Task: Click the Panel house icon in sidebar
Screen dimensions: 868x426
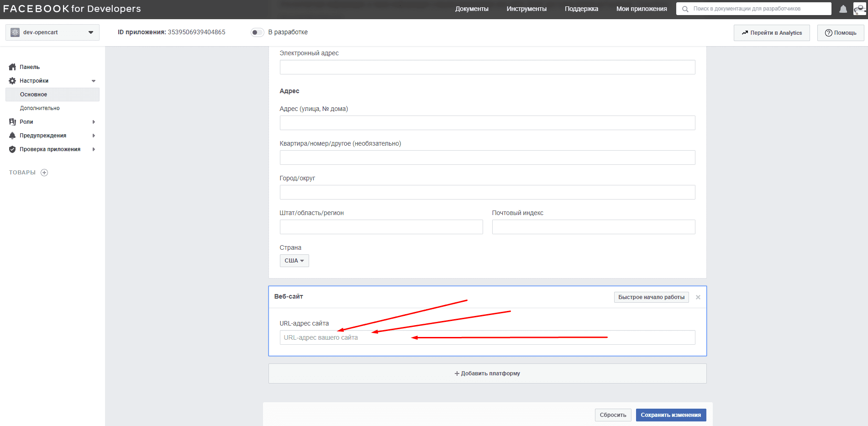Action: pyautogui.click(x=12, y=67)
